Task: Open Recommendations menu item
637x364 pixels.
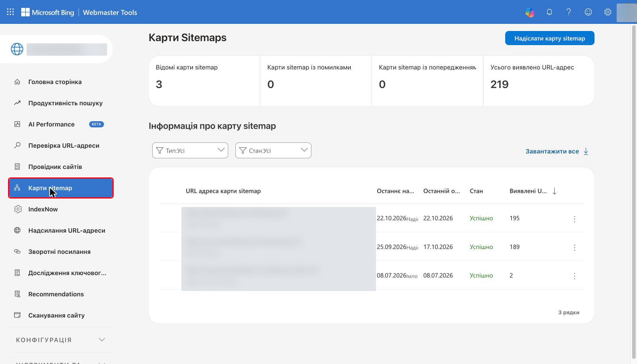Action: click(61, 294)
